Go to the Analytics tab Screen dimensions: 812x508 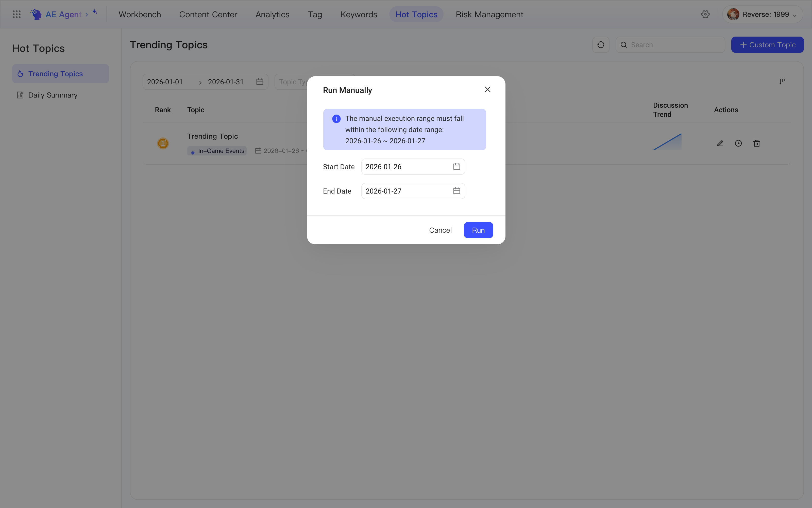273,14
